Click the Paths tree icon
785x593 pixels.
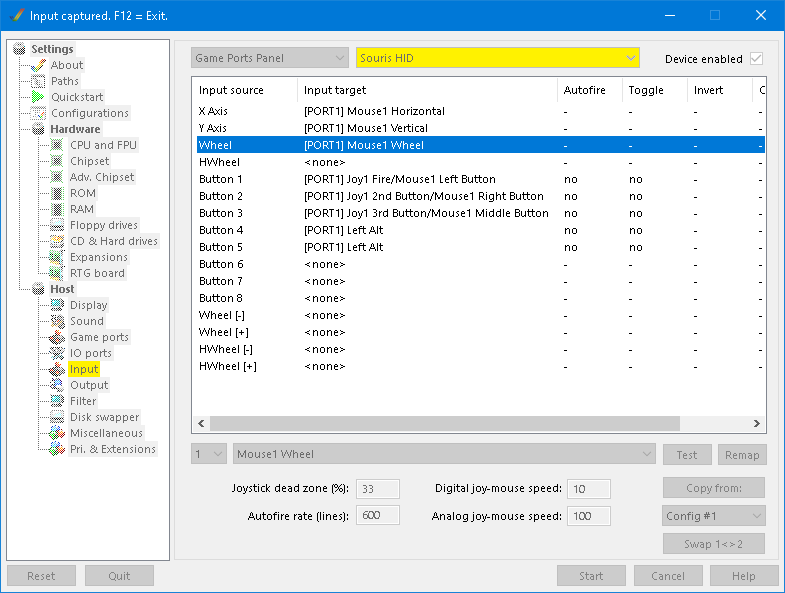(38, 81)
